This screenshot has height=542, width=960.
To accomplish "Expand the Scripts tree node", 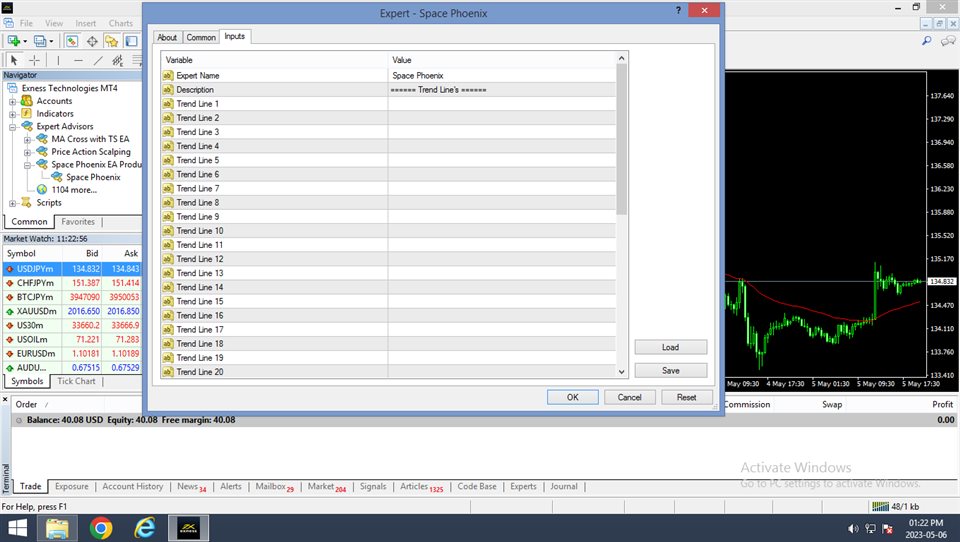I will pos(12,203).
